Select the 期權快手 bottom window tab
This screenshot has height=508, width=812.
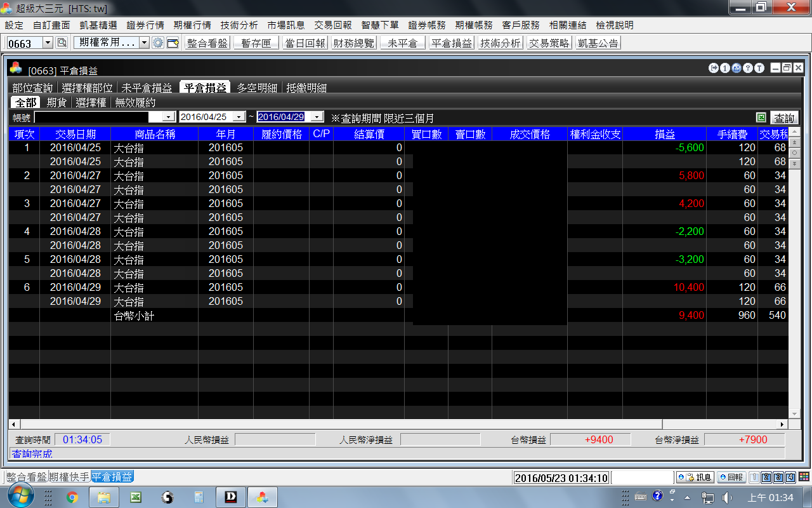coord(69,477)
